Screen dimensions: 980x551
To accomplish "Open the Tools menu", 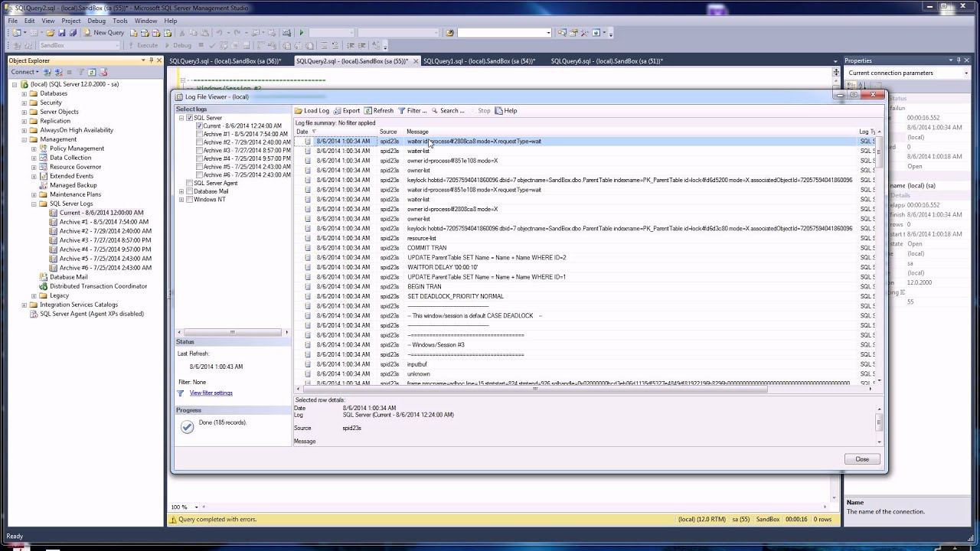I will (x=120, y=21).
